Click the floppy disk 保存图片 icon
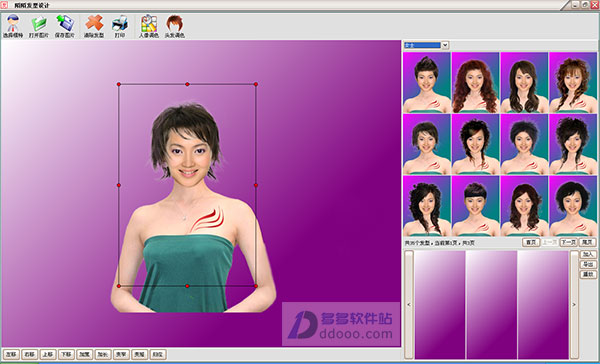This screenshot has height=364, width=600. [x=65, y=26]
